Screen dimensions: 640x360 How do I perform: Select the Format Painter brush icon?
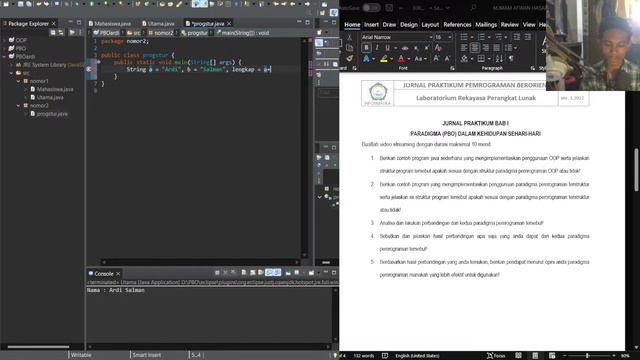pyautogui.click(x=349, y=59)
